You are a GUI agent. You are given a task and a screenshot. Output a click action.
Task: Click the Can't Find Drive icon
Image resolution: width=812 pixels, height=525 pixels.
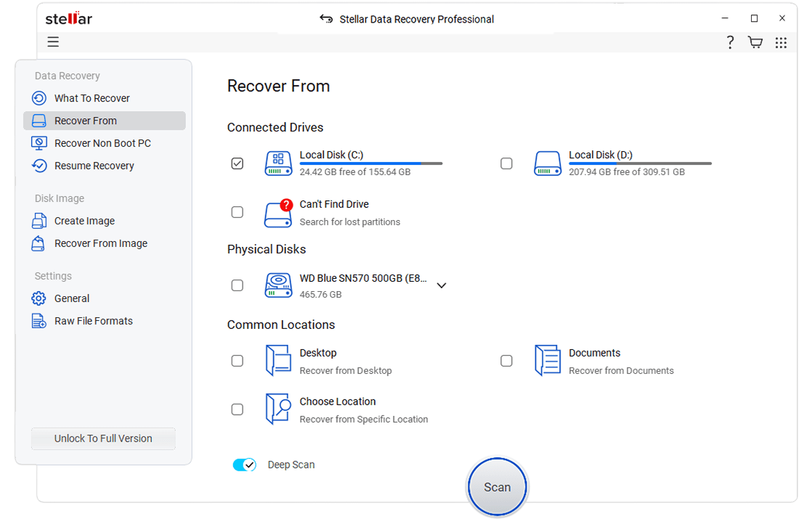[278, 213]
